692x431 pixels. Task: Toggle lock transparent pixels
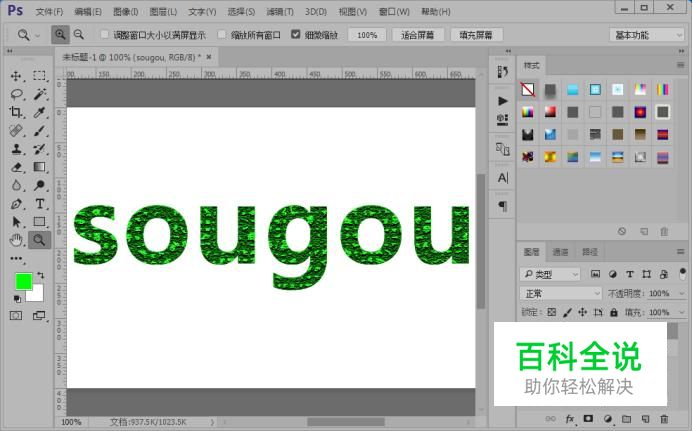(552, 312)
